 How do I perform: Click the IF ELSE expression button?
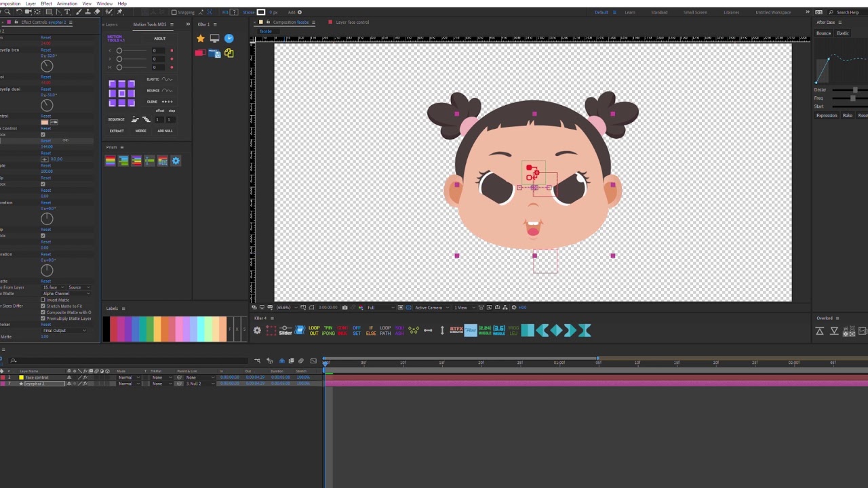[371, 331]
